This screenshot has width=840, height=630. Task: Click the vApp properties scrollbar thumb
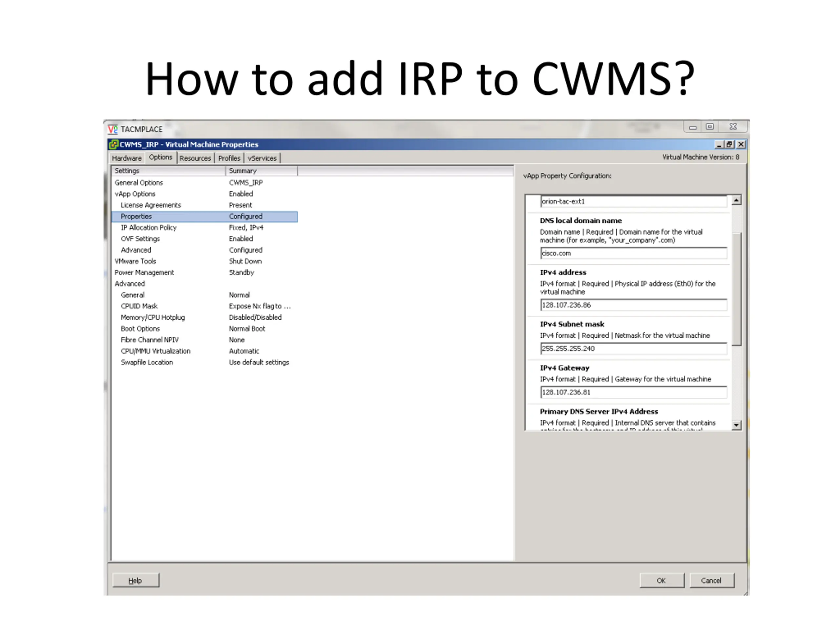tap(736, 289)
